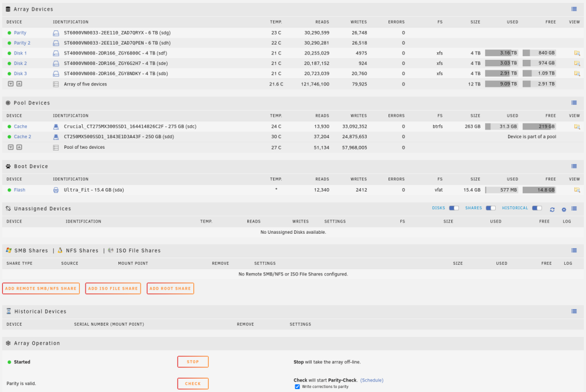Spin down array disks with down arrow
Viewport: 586px width, 392px height.
click(11, 84)
